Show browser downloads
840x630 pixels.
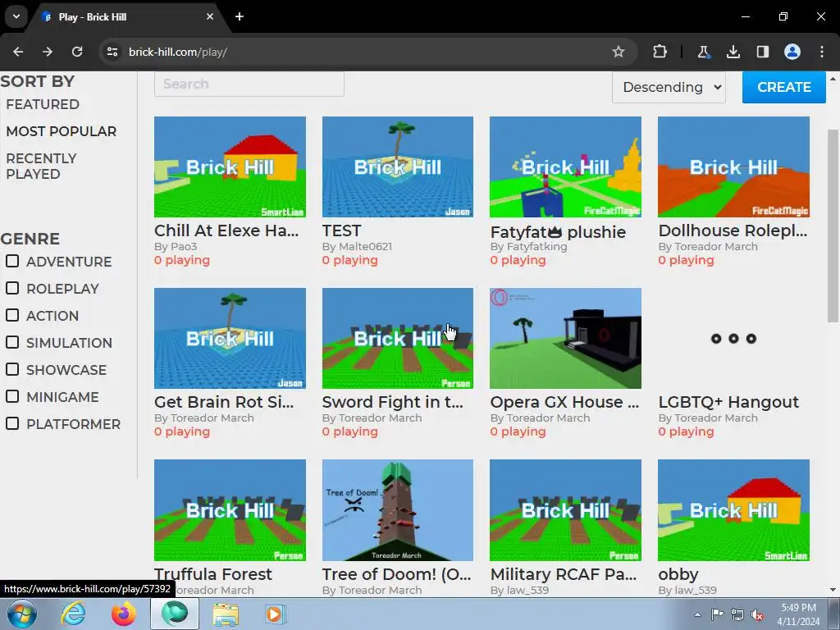[733, 52]
